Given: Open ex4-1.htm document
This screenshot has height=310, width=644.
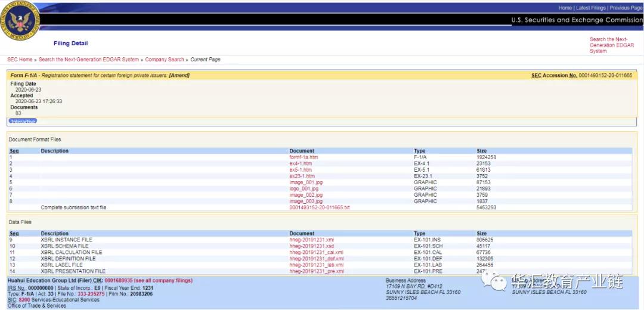Looking at the screenshot, I should pyautogui.click(x=301, y=163).
